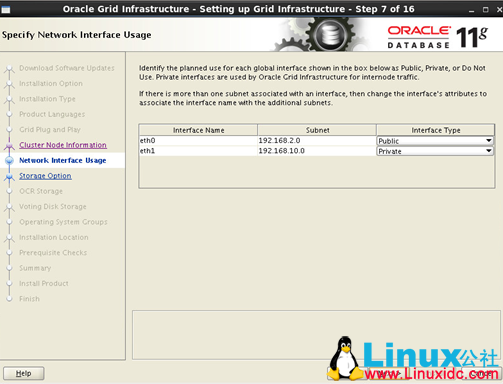Open the Interface Type dropdown for eth1
The width and height of the screenshot is (503, 384).
click(x=435, y=151)
